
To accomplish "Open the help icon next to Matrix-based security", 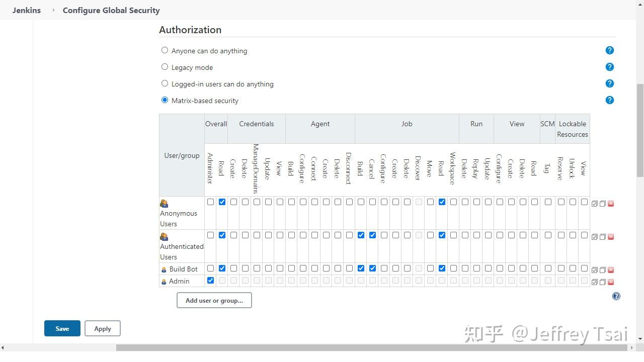I will click(x=609, y=100).
